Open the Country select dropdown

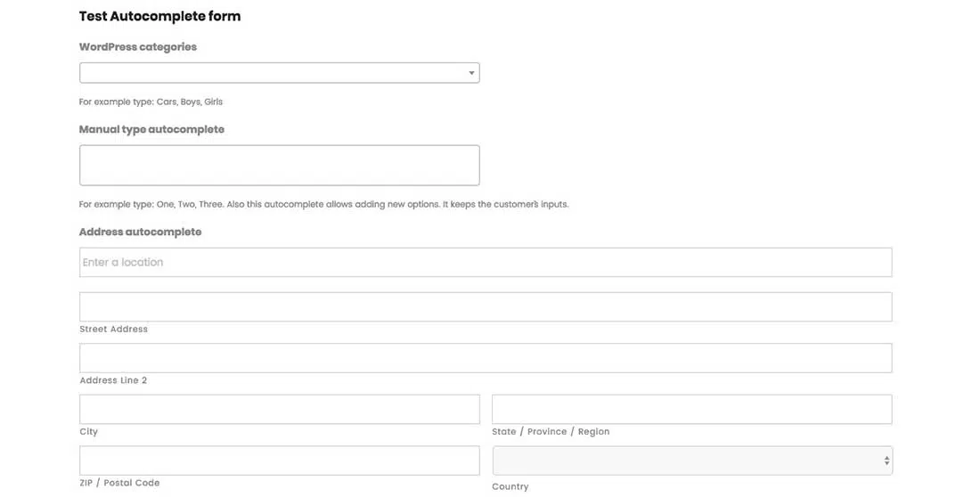pyautogui.click(x=691, y=460)
